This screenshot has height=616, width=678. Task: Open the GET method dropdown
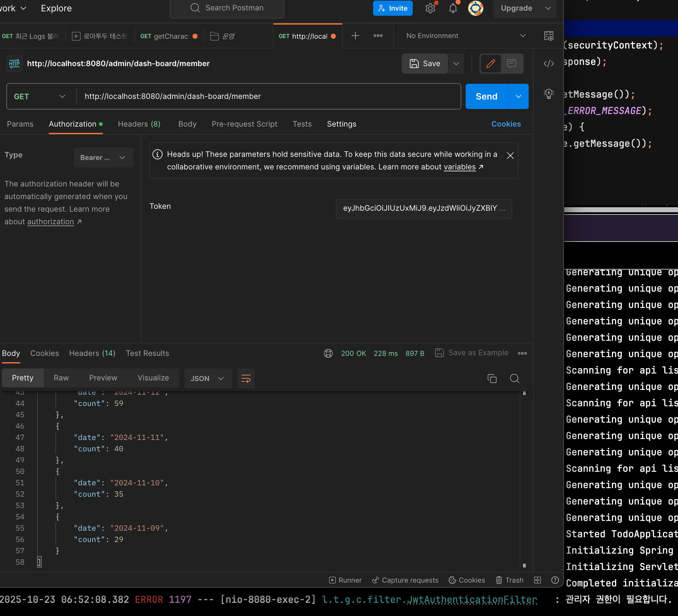pyautogui.click(x=40, y=96)
